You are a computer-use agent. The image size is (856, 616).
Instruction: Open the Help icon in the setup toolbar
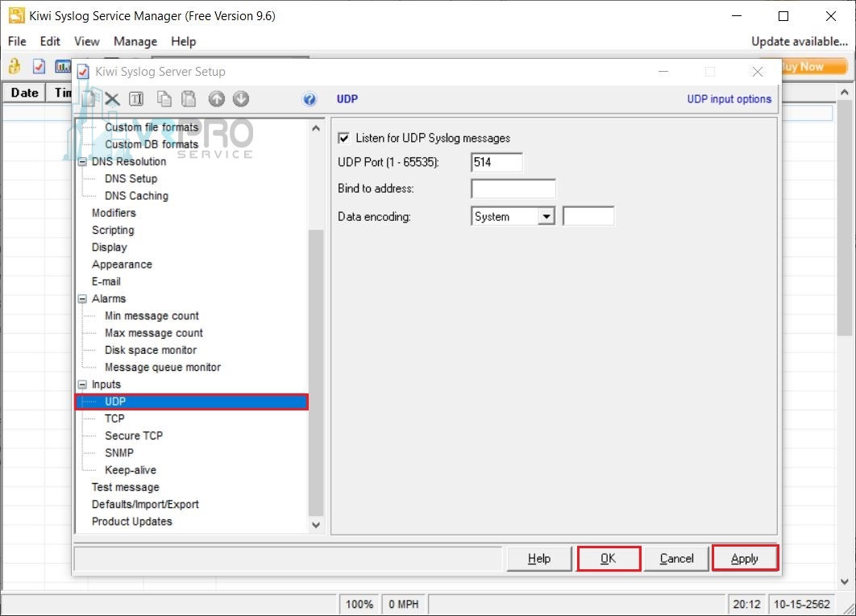(x=309, y=98)
